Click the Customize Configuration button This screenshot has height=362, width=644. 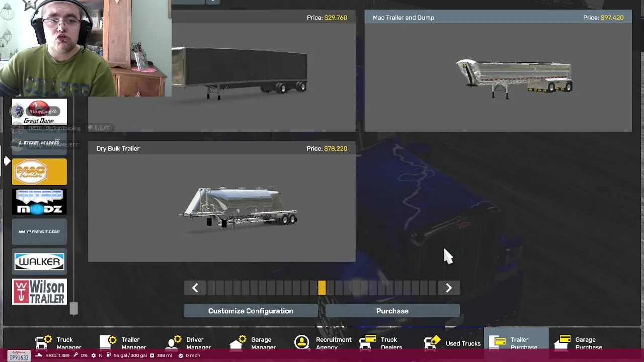(x=251, y=311)
